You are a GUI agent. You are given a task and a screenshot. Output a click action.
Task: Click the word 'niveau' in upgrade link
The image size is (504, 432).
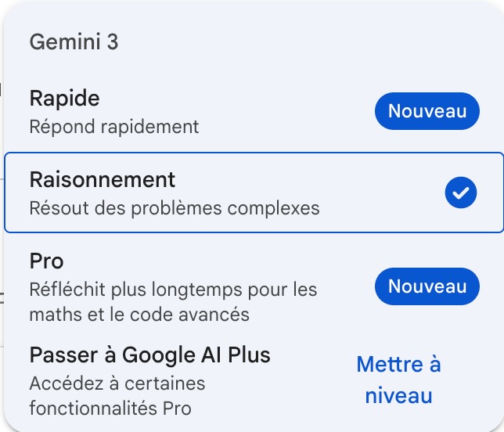[x=398, y=395]
